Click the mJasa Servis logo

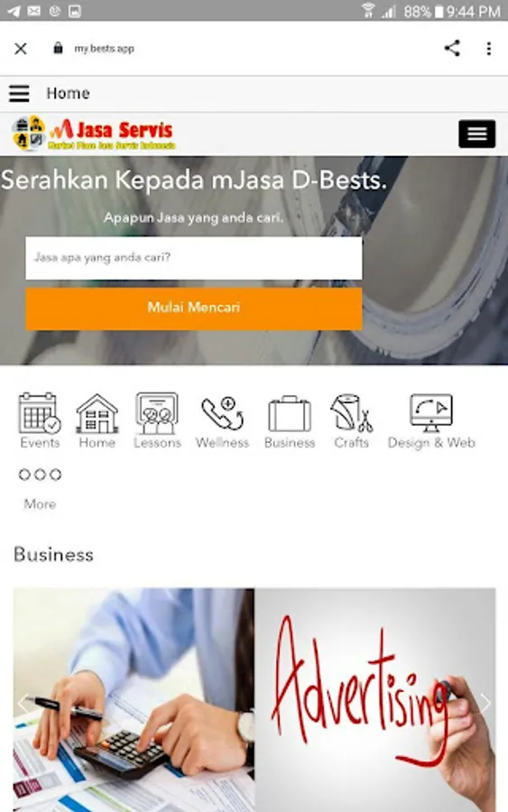(94, 134)
